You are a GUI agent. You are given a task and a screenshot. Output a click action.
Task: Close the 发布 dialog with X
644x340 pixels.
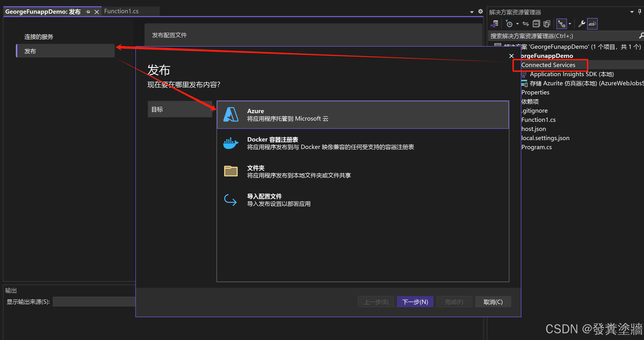(512, 56)
